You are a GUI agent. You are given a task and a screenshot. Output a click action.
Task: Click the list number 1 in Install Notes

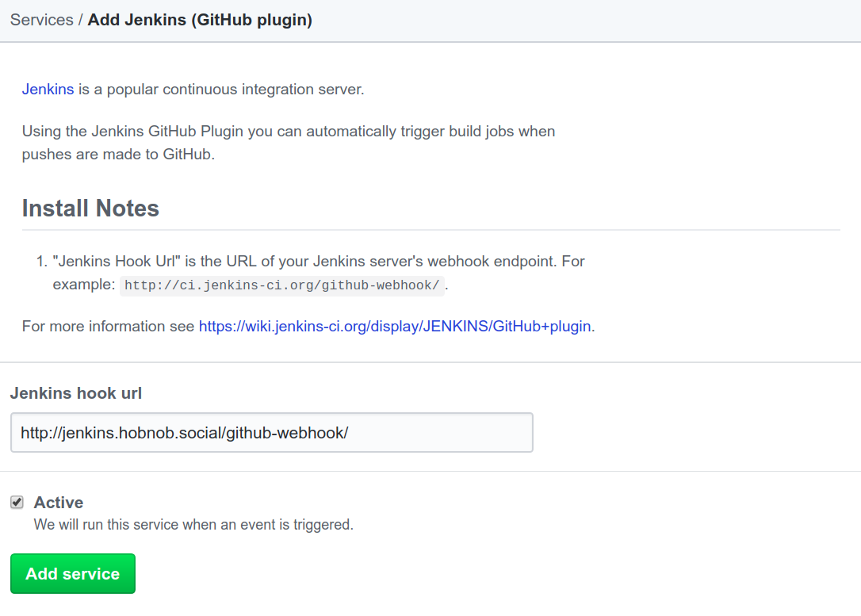tap(42, 261)
